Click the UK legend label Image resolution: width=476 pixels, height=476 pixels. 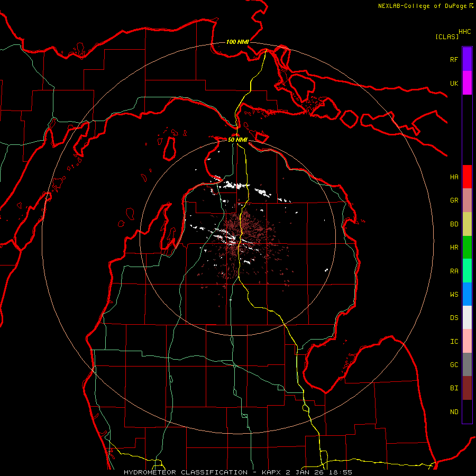(454, 83)
